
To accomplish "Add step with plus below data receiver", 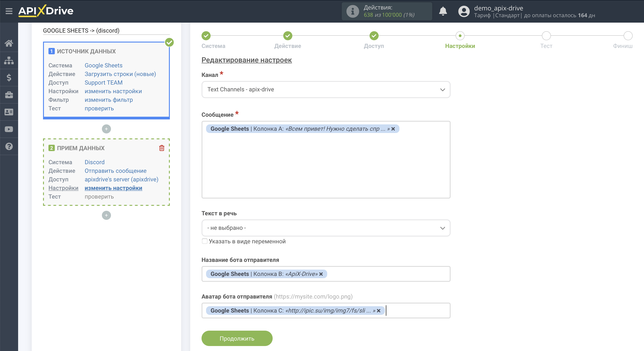I will [x=106, y=216].
